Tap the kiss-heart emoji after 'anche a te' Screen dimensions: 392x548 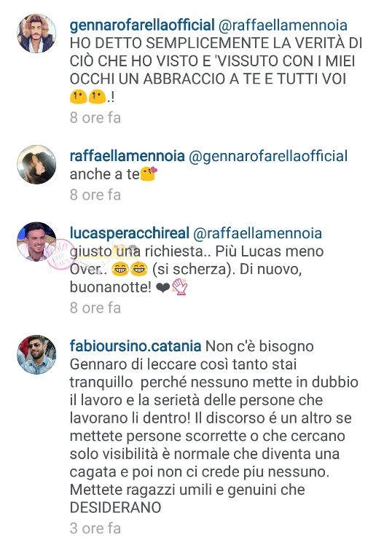[149, 174]
